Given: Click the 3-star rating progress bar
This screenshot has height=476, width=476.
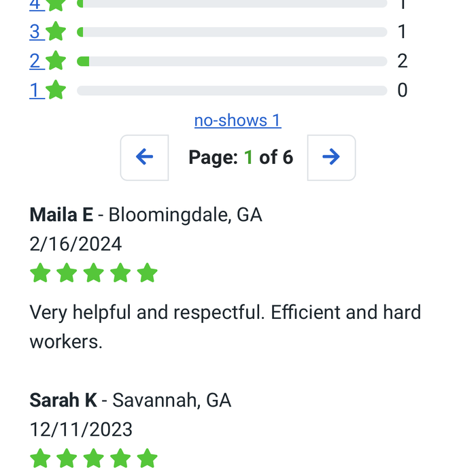Looking at the screenshot, I should coord(233,32).
